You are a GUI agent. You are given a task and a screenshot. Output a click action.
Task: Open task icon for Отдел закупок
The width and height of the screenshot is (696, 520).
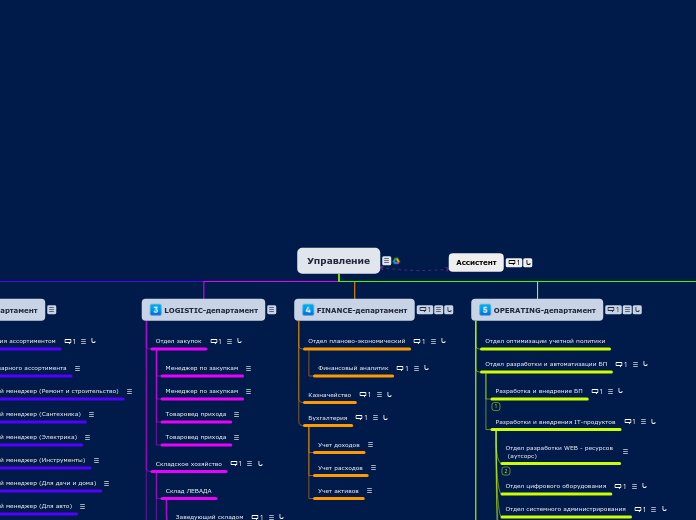point(239,341)
